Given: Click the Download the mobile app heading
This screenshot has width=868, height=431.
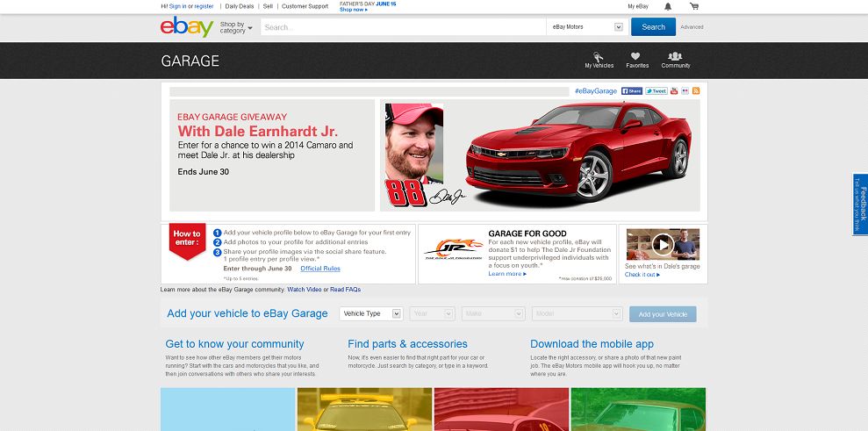Looking at the screenshot, I should pos(592,344).
